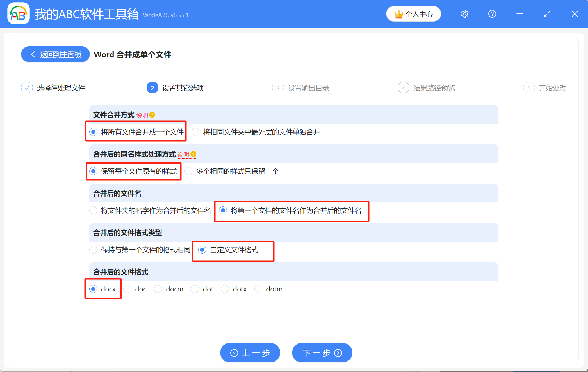Select 多个相同的样式只保留一个 option
Screen dimensions: 588x372
click(189, 171)
